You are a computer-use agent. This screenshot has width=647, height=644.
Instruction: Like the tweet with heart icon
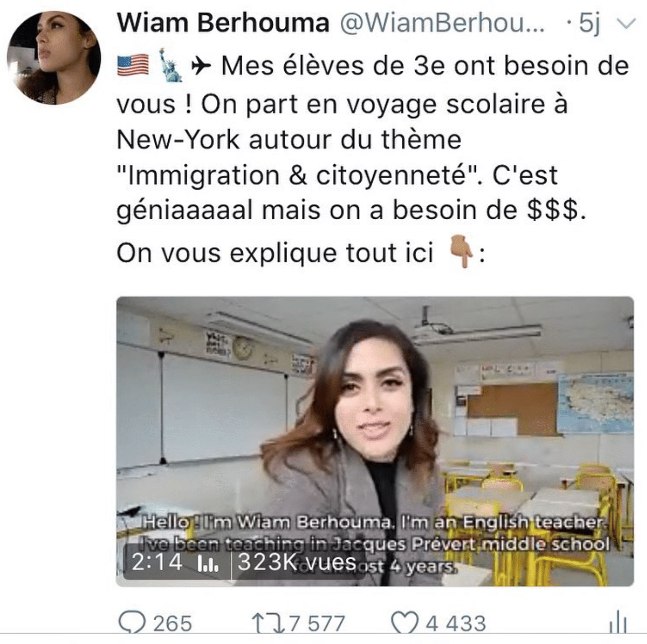405,622
